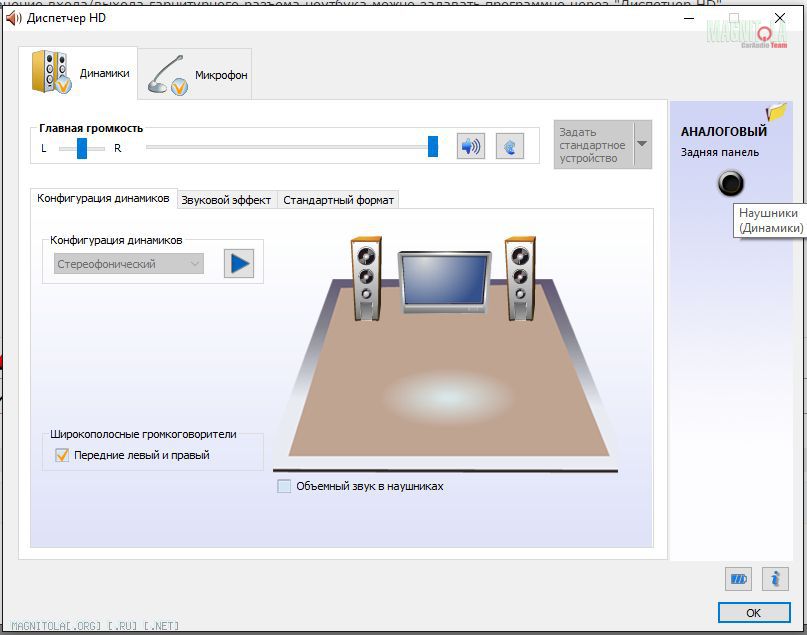Click the left speaker in the room
807x635 pixels.
(x=366, y=278)
